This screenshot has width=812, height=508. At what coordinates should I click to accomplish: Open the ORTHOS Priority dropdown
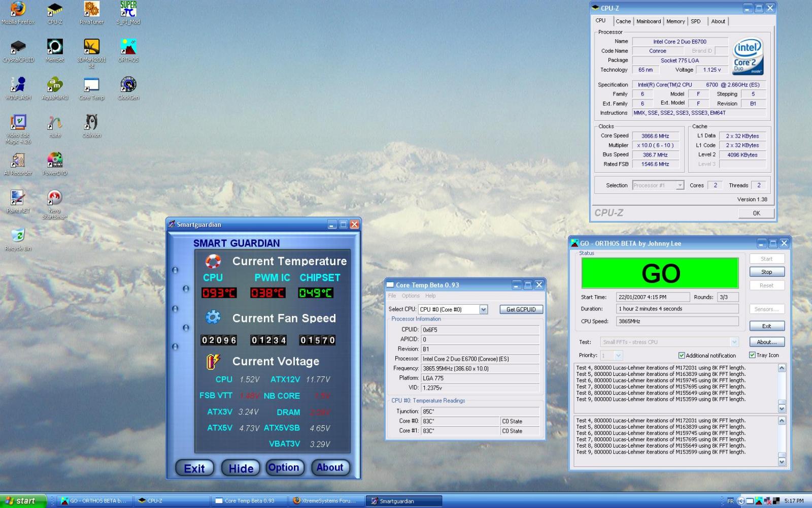(618, 356)
